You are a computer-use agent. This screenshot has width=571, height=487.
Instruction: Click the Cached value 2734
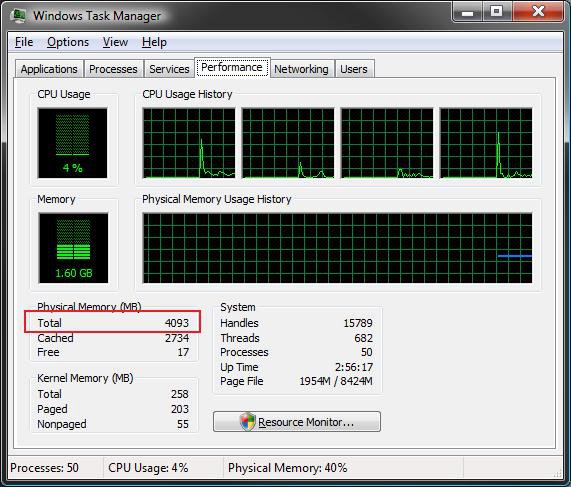[x=177, y=338]
